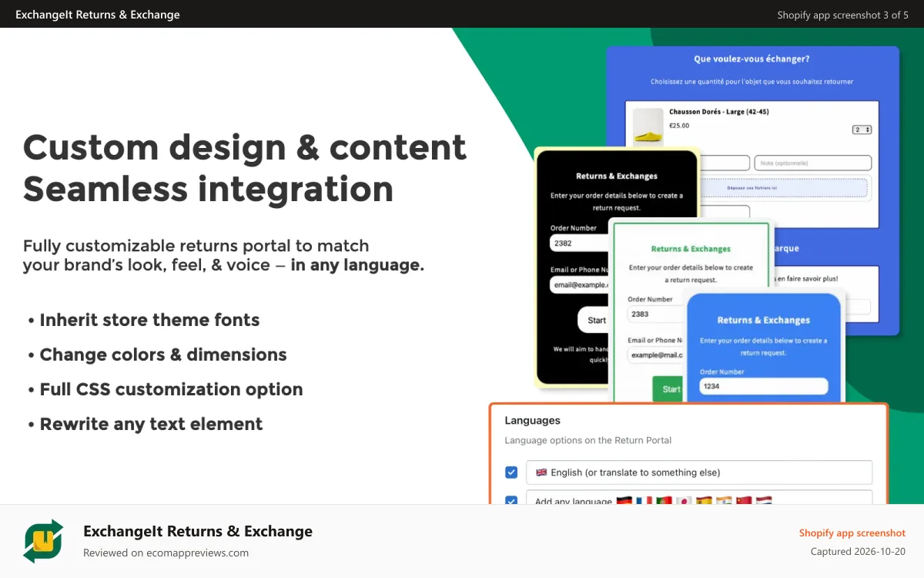
Task: Click the 'Note (optionnelle)' input field
Action: (x=812, y=163)
